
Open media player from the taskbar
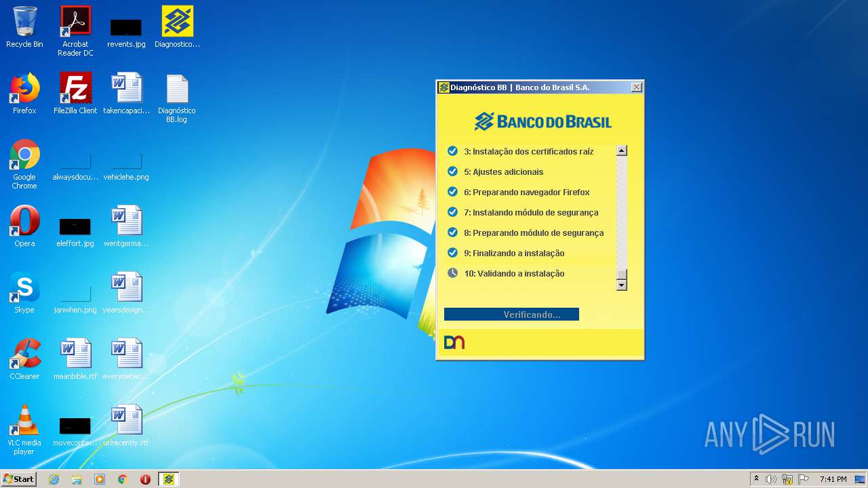coord(100,479)
